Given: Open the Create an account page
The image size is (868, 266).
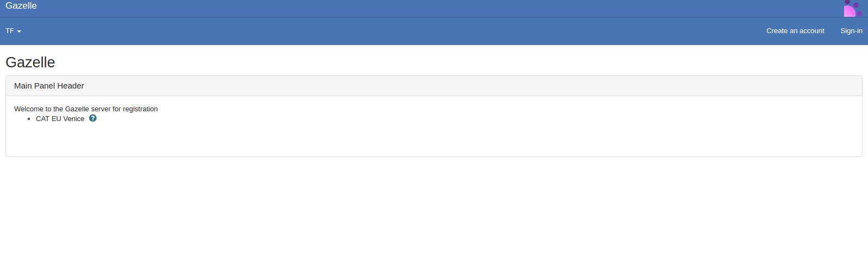Looking at the screenshot, I should click(795, 31).
